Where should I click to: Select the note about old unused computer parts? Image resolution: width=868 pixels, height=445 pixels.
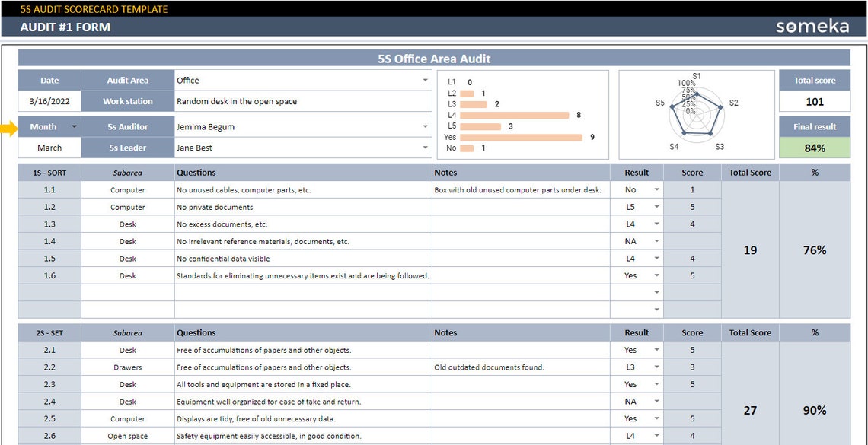point(518,189)
